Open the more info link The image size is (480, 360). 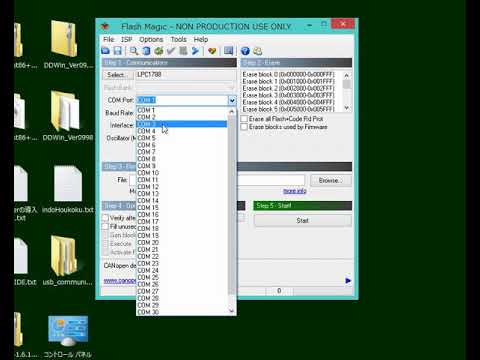coord(295,191)
